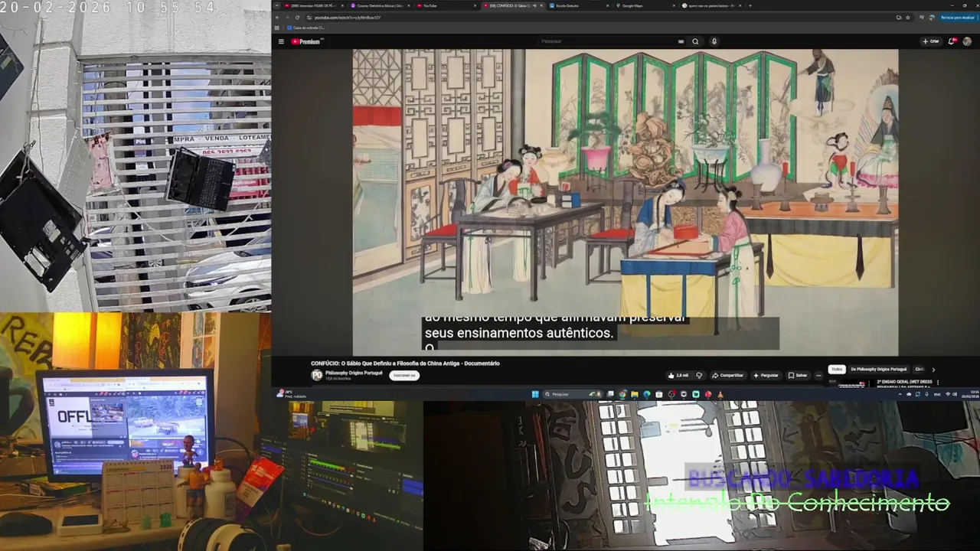This screenshot has height=551, width=980.
Task: Select De Philosophy Origins Portugal chip
Action: point(879,369)
